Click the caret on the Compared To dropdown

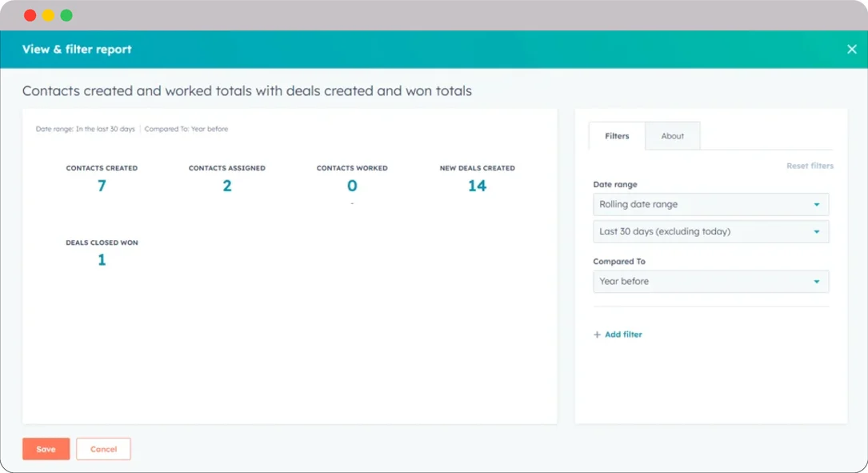817,281
